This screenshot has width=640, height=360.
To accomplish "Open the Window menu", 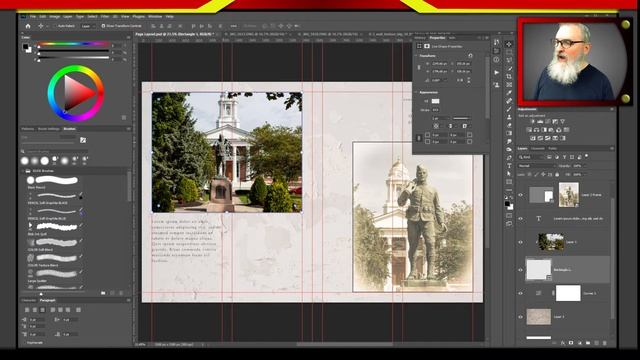I will coord(155,16).
